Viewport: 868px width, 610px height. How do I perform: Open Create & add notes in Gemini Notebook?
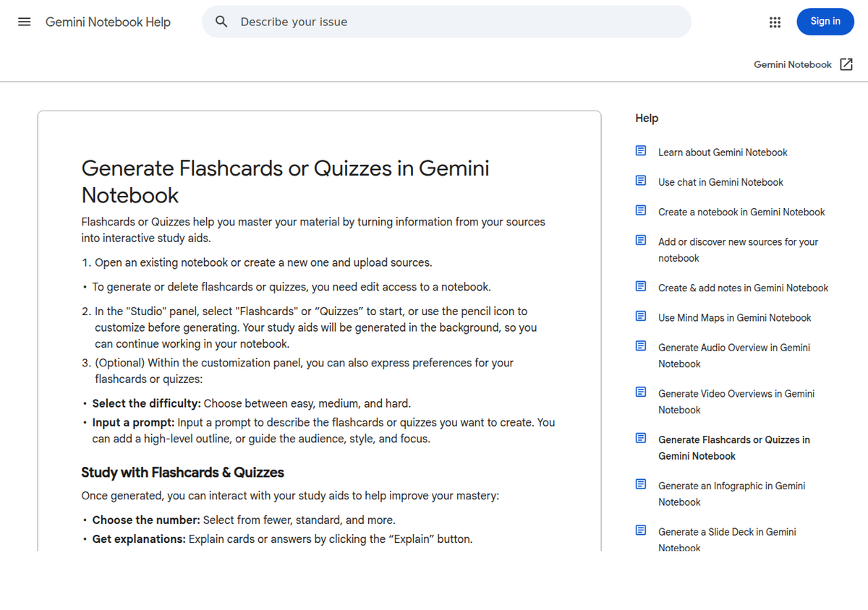[x=743, y=288]
